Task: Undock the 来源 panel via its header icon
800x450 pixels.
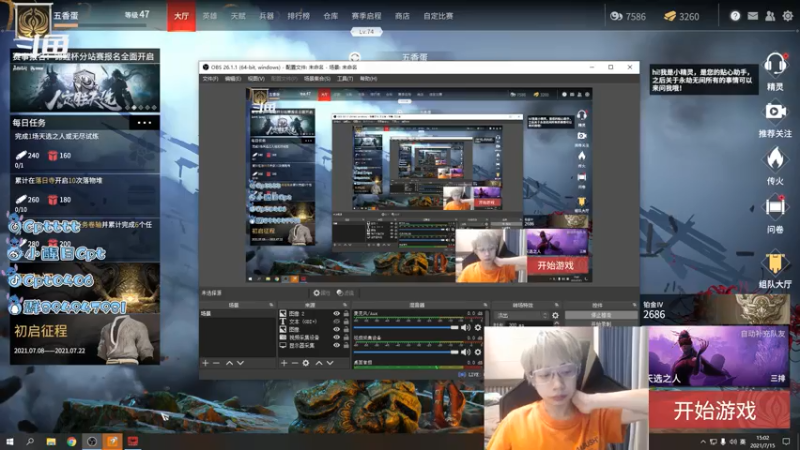Action: pyautogui.click(x=345, y=305)
